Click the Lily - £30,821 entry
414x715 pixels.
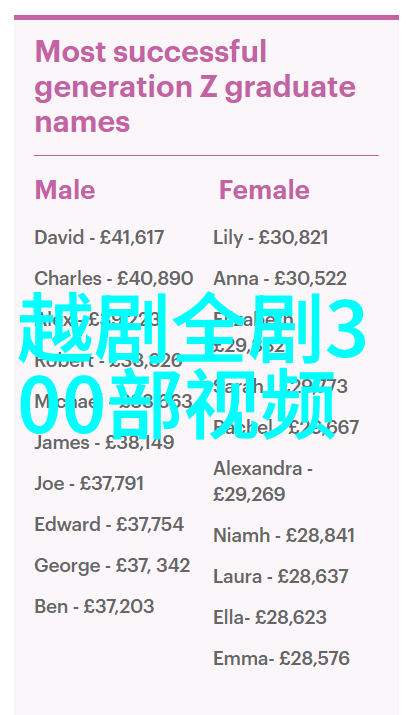click(271, 238)
